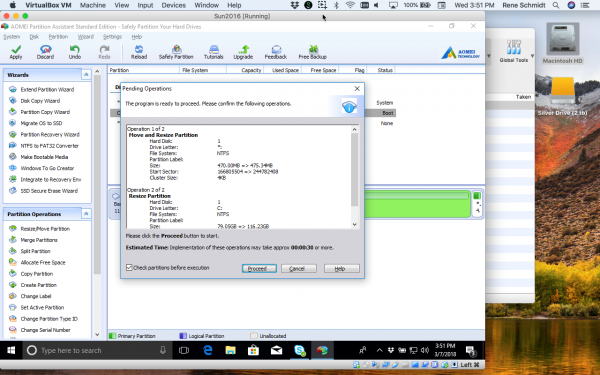Open Safely Partition from the toolbar
Image resolution: width=600 pixels, height=375 pixels.
coord(176,52)
